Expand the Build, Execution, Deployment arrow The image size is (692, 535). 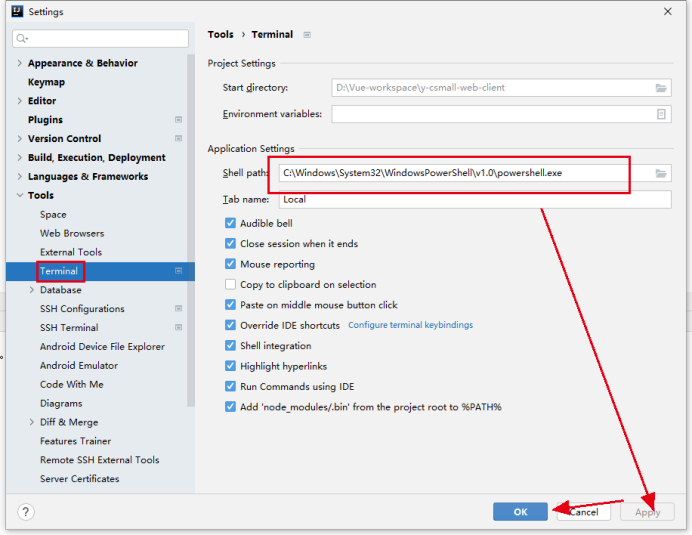19,158
